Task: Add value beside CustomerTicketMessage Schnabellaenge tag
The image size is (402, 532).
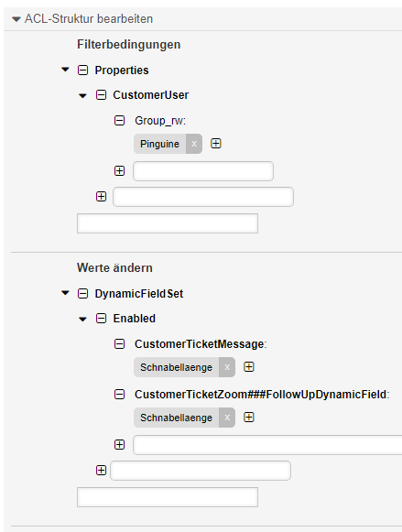Action: click(249, 367)
